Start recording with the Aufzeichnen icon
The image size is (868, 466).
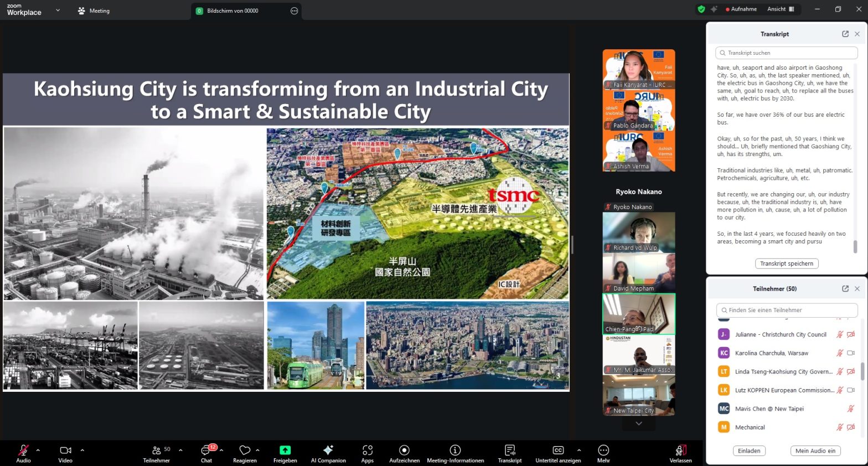point(404,451)
